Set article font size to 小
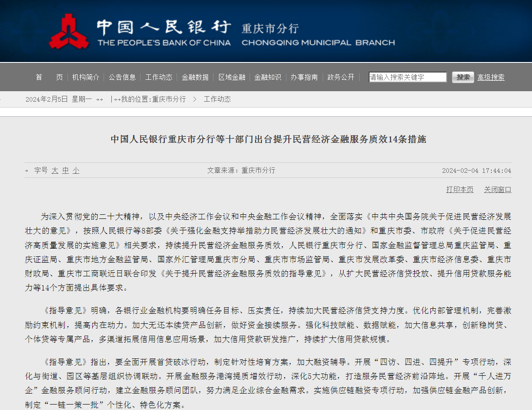 (75, 170)
